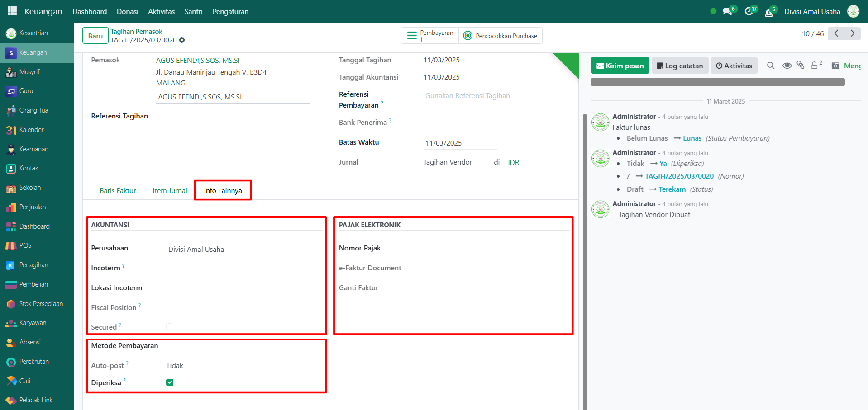The width and height of the screenshot is (868, 410).
Task: Toggle the Secured checkbox
Action: (170, 327)
